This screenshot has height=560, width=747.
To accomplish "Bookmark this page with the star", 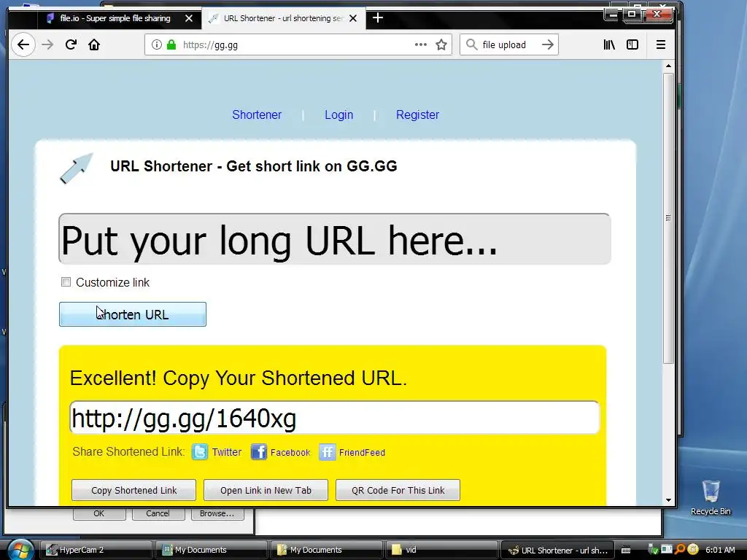I will click(441, 44).
